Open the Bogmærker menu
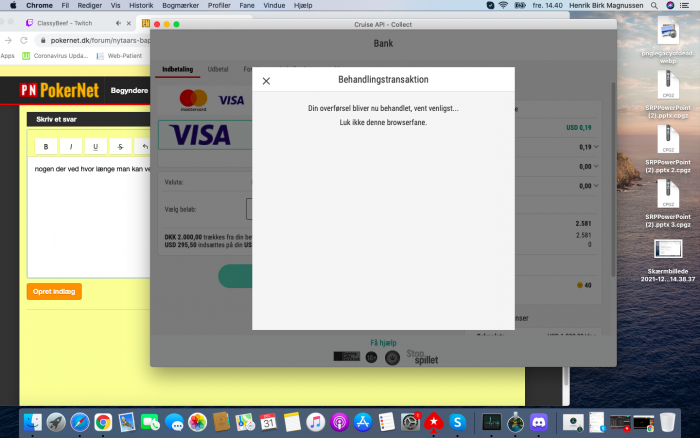Image resolution: width=700 pixels, height=438 pixels. point(180,5)
